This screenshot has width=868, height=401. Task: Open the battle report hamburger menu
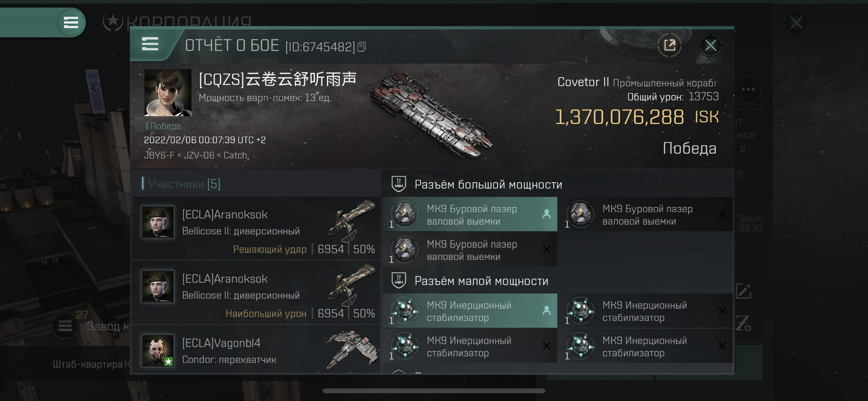point(150,44)
